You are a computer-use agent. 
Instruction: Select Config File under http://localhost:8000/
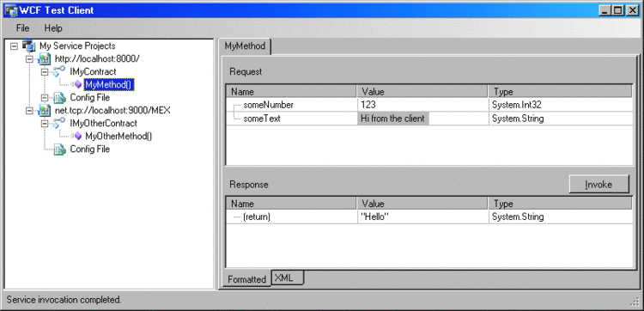[x=90, y=98]
